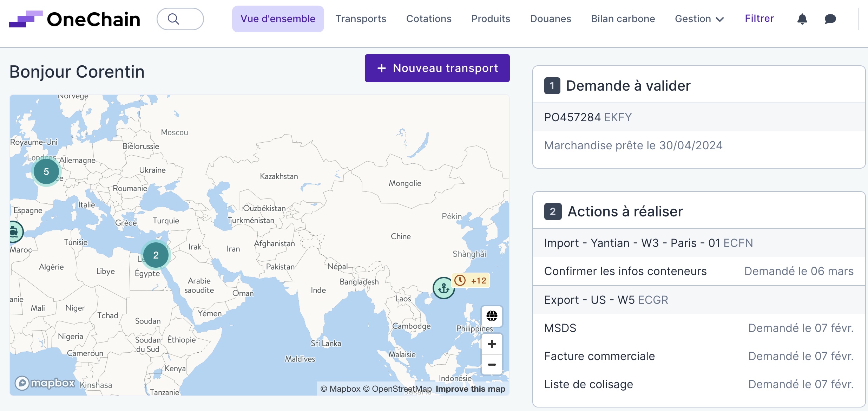Zoom in the map with plus
Screen dimensions: 868x411
(492, 344)
